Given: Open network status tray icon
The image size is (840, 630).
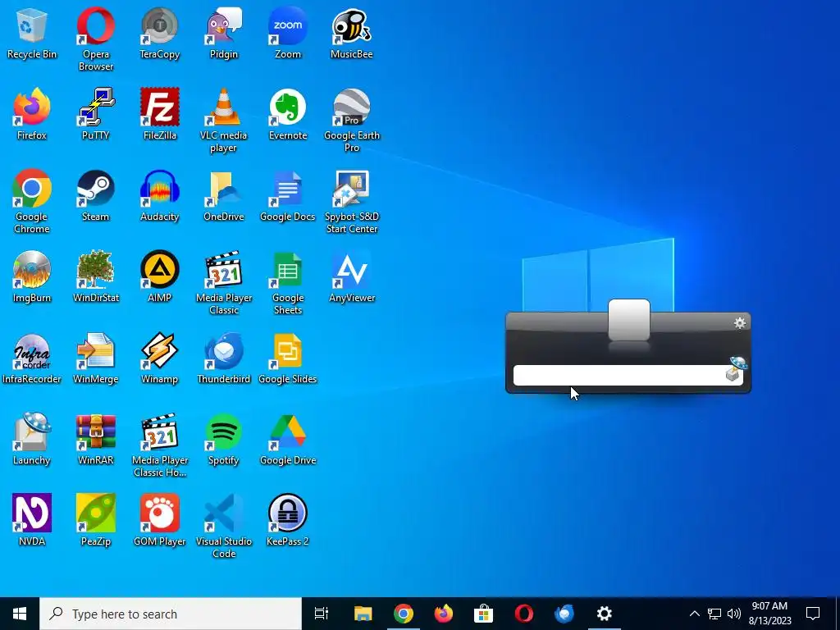Looking at the screenshot, I should (714, 614).
